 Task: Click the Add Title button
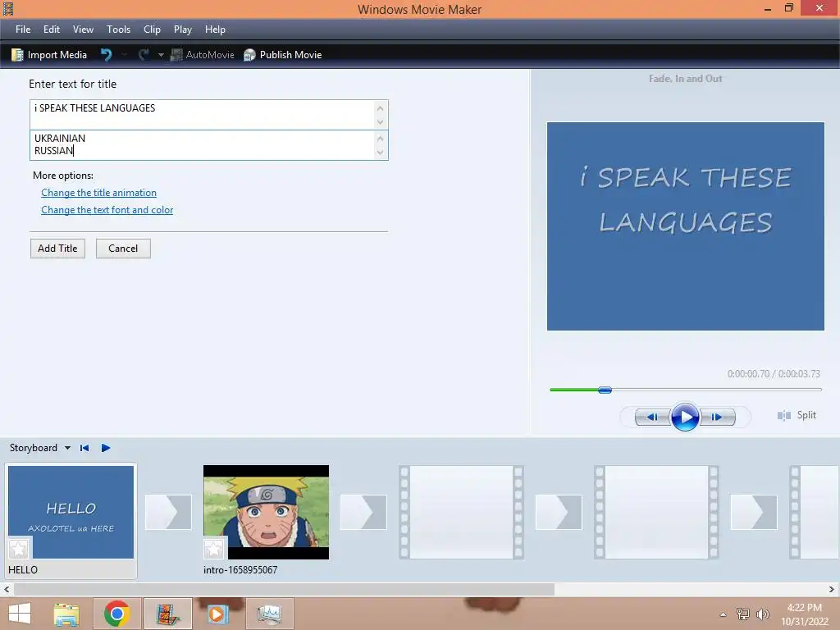click(58, 249)
